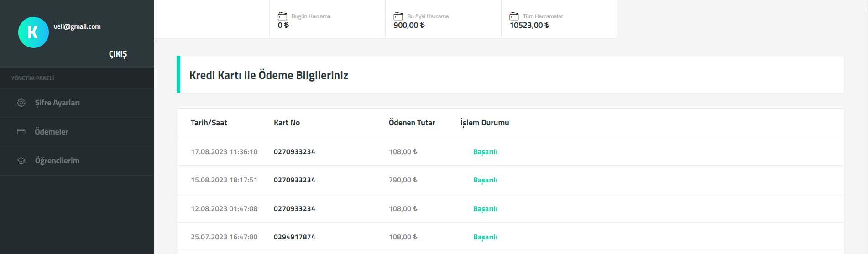Click Başarılı status for 17.08.2023 payment
868x254 pixels.
coord(485,152)
